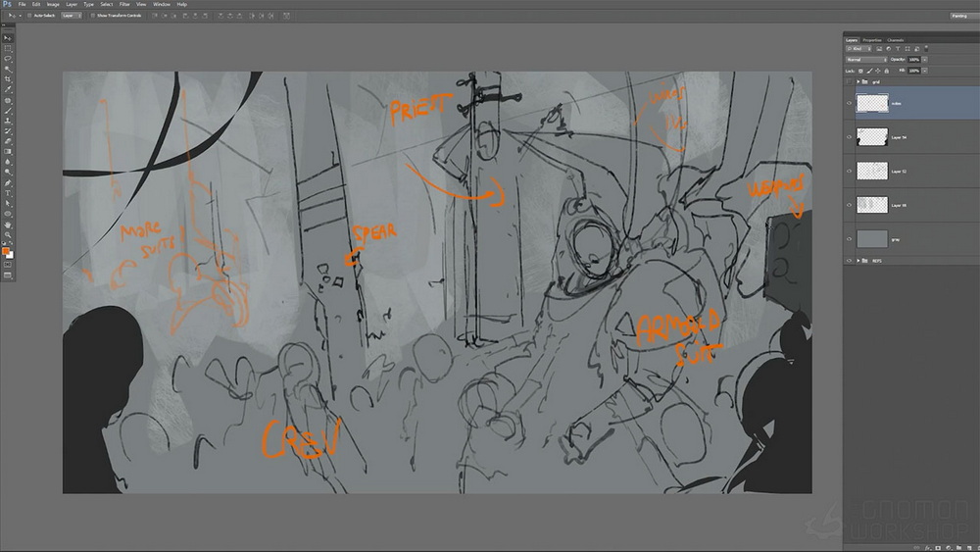Select the Eyedropper tool
The width and height of the screenshot is (980, 552).
[8, 89]
